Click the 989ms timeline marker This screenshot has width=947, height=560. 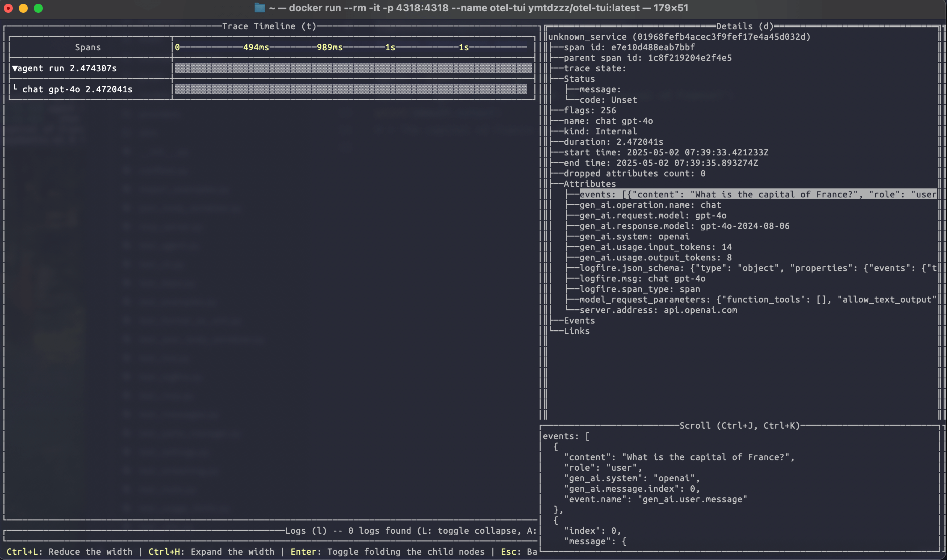tap(330, 47)
